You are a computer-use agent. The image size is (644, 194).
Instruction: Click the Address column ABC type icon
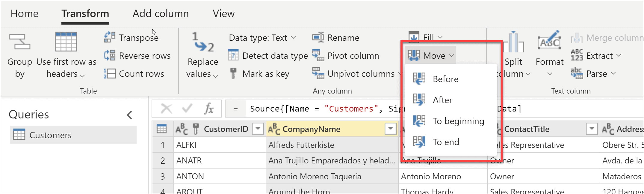click(x=608, y=129)
